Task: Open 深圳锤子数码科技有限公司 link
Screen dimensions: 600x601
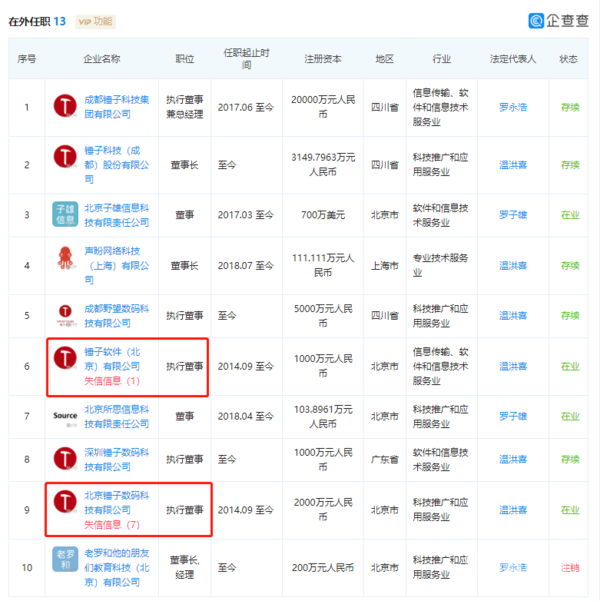Action: point(117,460)
